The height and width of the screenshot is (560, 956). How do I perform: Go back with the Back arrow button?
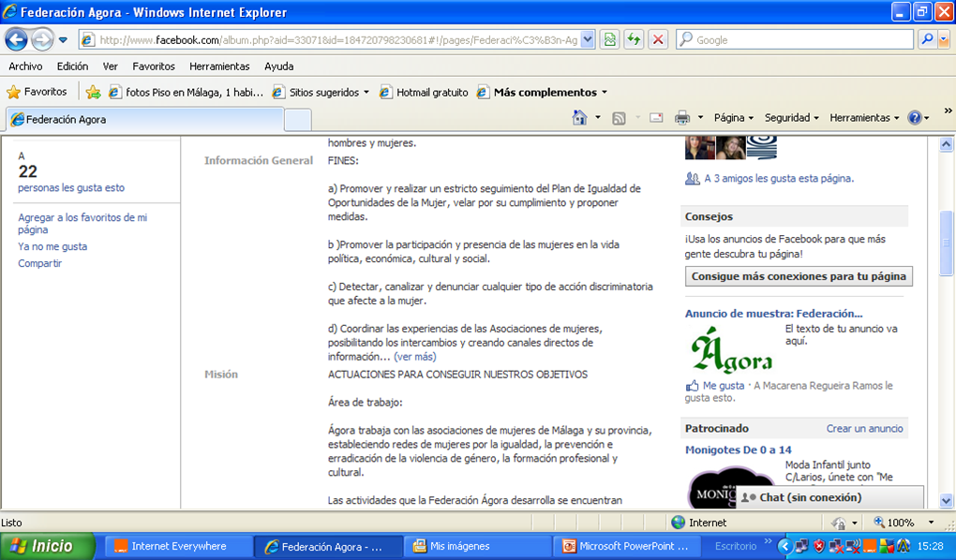point(17,40)
